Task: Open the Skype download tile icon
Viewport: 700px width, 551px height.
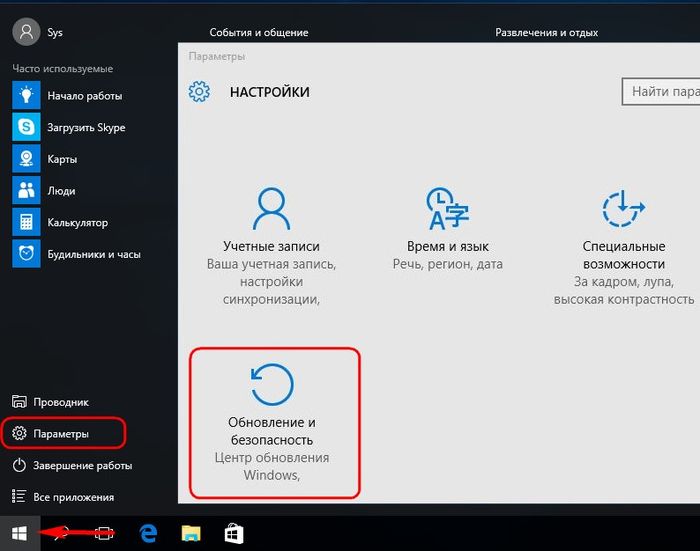Action: (x=25, y=127)
